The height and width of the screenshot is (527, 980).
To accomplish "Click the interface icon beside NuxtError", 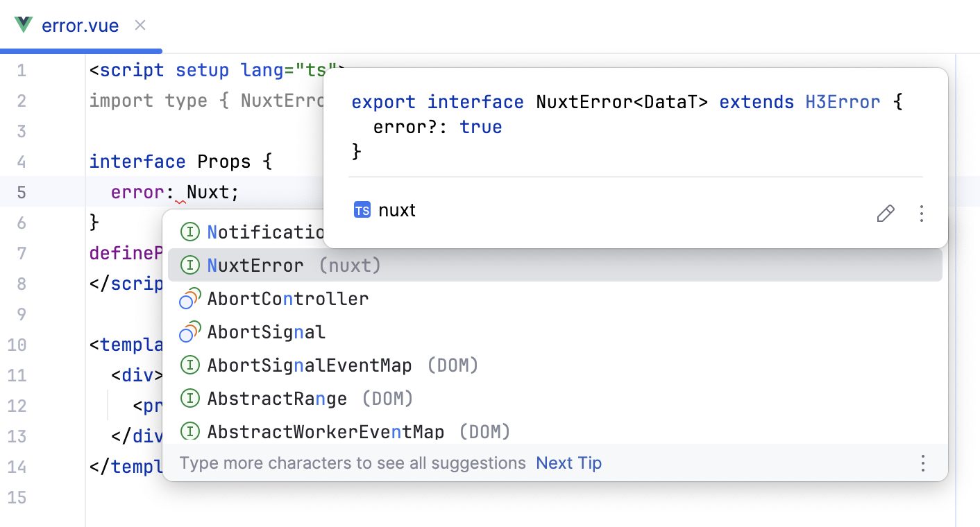I will coord(189,265).
